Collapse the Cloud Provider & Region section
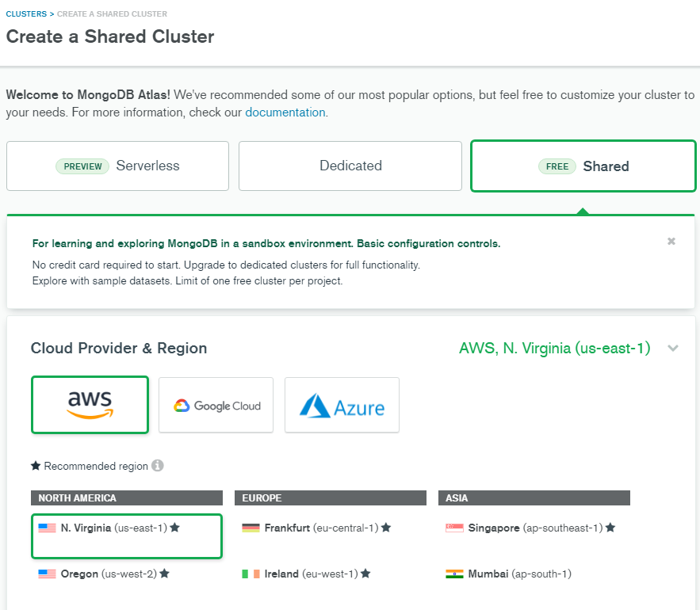The height and width of the screenshot is (610, 700). 673,349
